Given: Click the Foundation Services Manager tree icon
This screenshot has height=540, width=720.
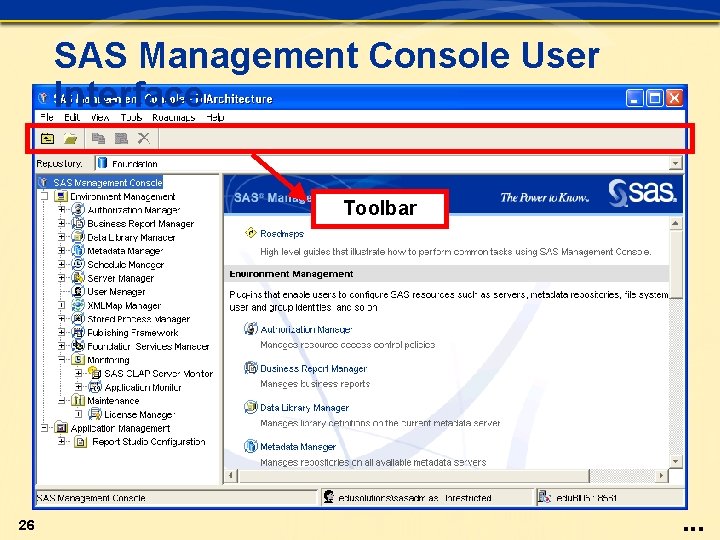Looking at the screenshot, I should [78, 346].
